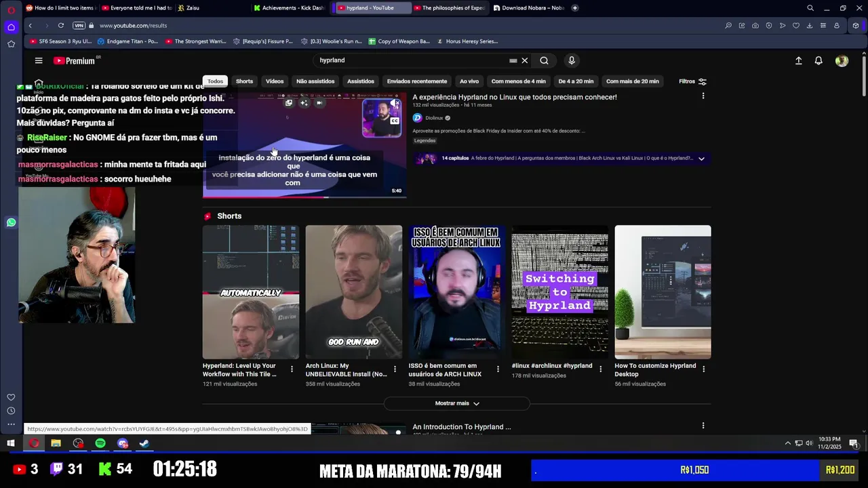Switch to the Achievements - Kick Dashboard tab
Image resolution: width=868 pixels, height=488 pixels.
pos(290,8)
